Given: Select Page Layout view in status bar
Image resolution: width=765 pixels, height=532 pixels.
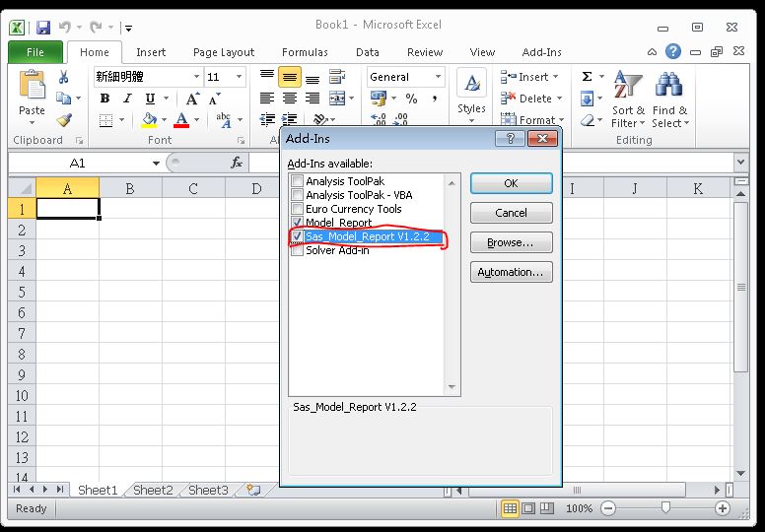Looking at the screenshot, I should click(x=528, y=508).
